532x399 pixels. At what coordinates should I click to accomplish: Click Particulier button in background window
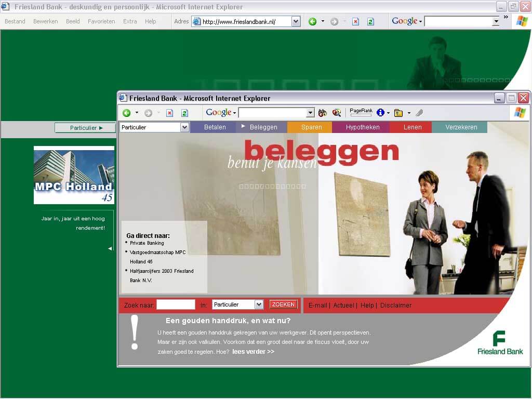tap(85, 128)
